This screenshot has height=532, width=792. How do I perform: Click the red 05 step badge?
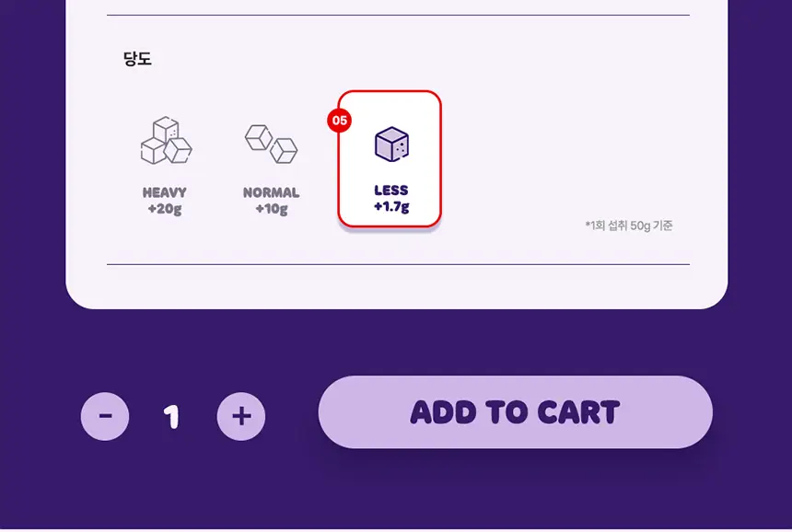(x=340, y=121)
